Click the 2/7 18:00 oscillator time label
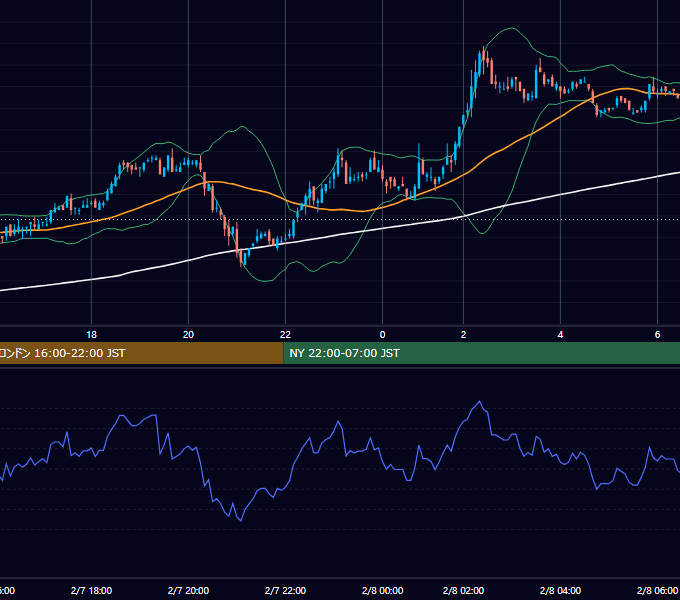This screenshot has height=600, width=680. click(92, 590)
